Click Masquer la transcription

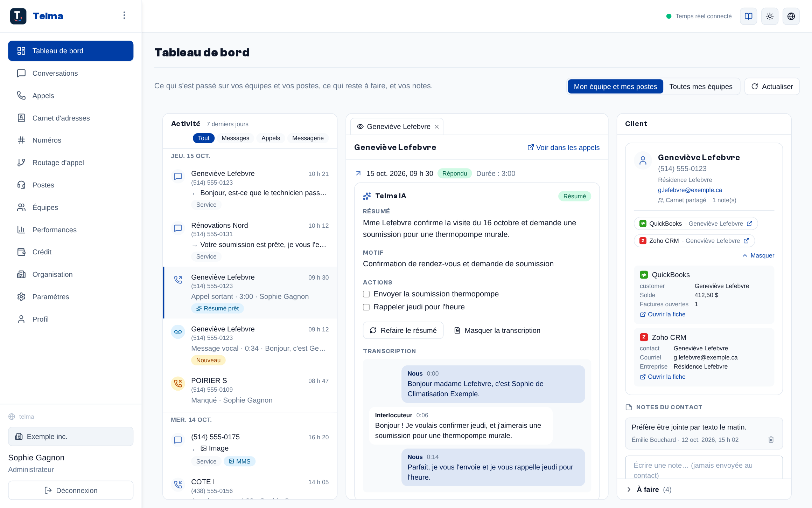coord(497,330)
